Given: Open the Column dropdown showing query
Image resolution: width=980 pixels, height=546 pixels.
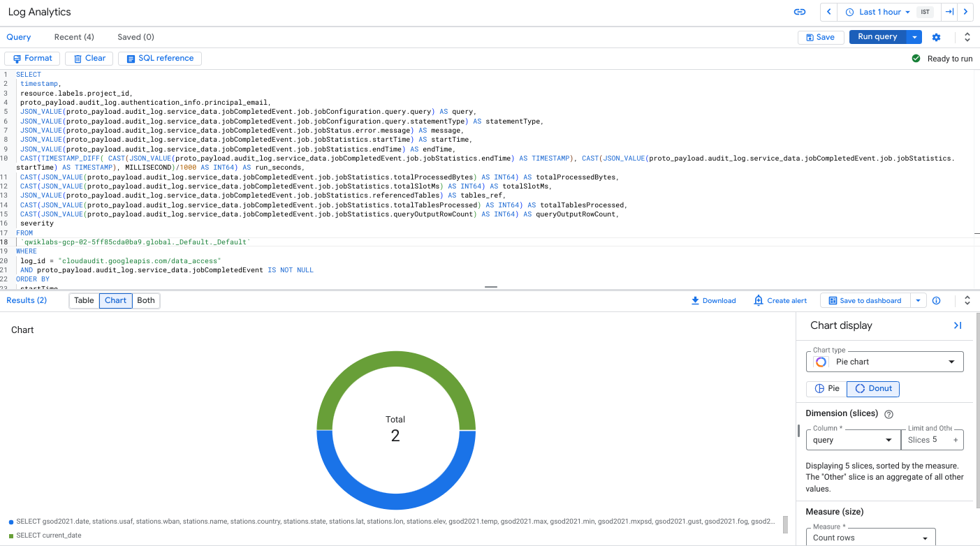Looking at the screenshot, I should tap(853, 440).
